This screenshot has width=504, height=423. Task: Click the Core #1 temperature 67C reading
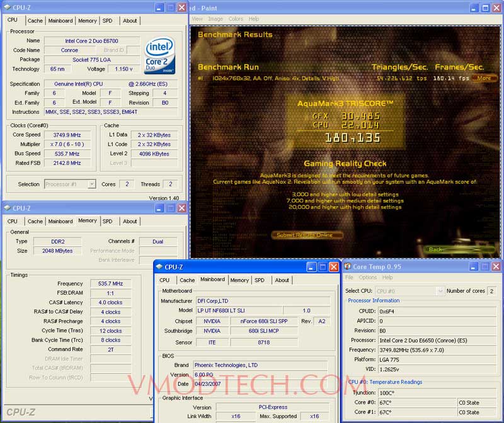coord(417,412)
